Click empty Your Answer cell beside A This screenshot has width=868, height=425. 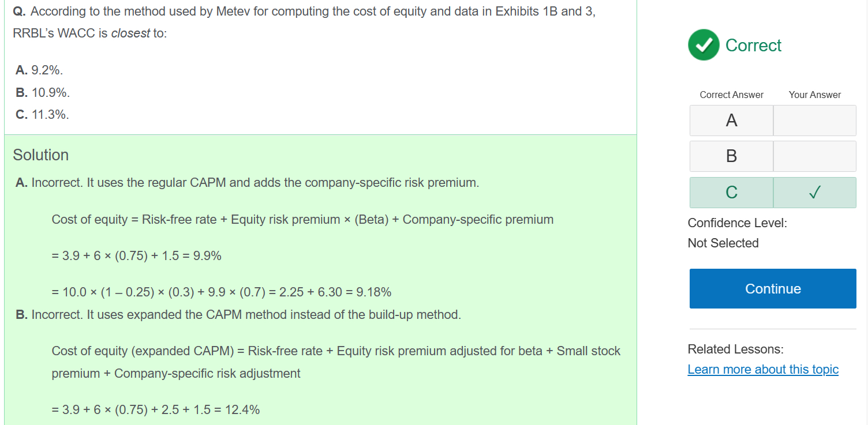pos(814,121)
